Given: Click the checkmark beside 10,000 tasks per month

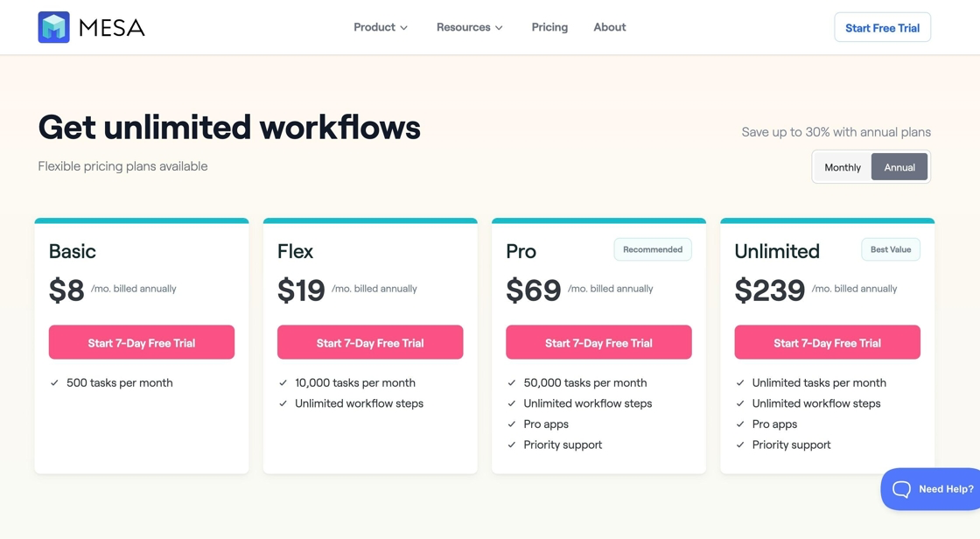Looking at the screenshot, I should (283, 382).
